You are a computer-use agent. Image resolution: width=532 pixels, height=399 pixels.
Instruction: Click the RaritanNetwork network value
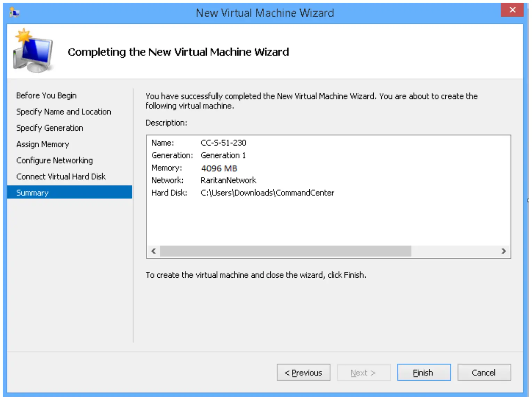tap(228, 180)
